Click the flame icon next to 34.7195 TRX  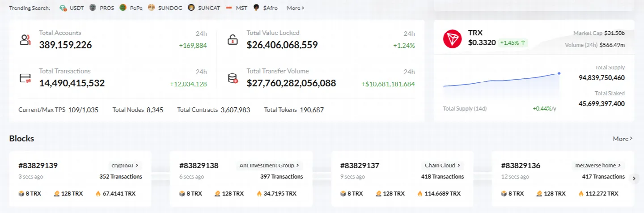tap(259, 194)
